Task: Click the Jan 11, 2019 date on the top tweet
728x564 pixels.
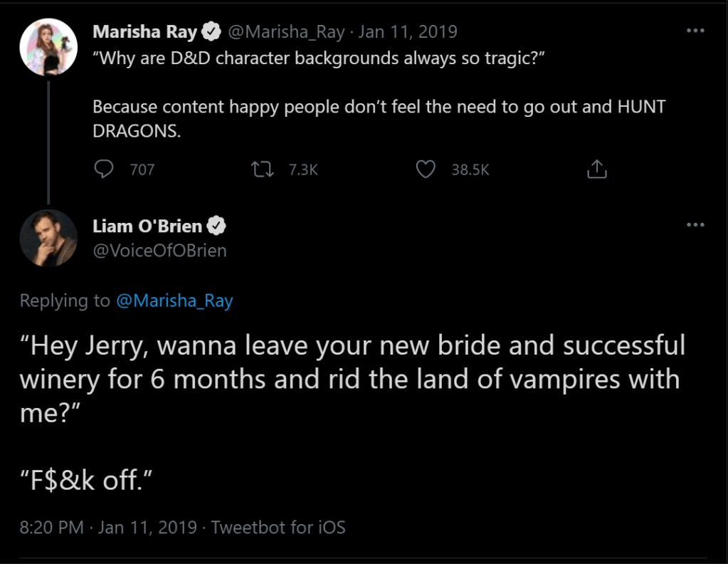Action: (408, 32)
